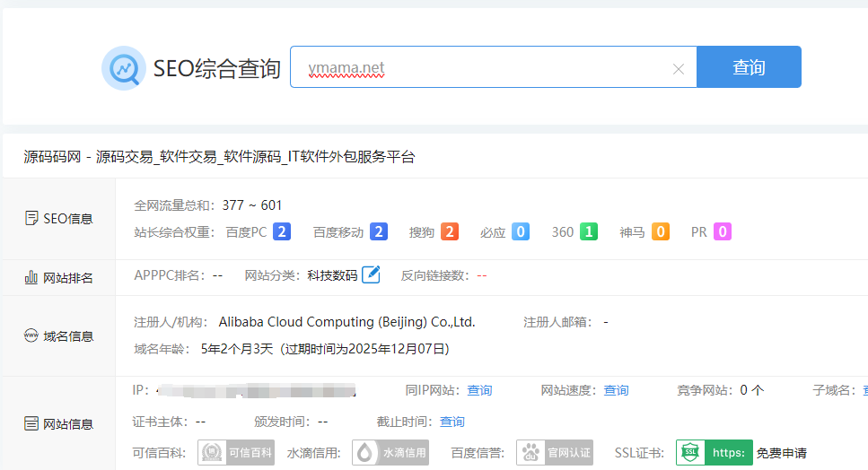Click the 域名年龄 value 5年2个月3天
Screen dimensions: 868x470
pyautogui.click(x=237, y=349)
